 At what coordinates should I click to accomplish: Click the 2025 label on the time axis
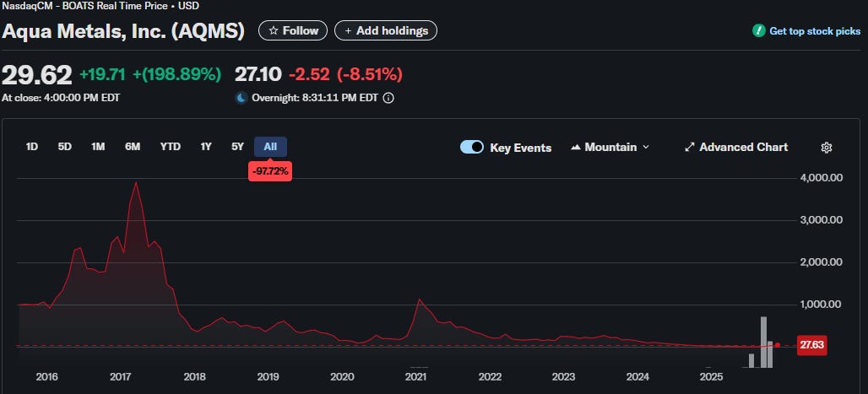[x=711, y=377]
